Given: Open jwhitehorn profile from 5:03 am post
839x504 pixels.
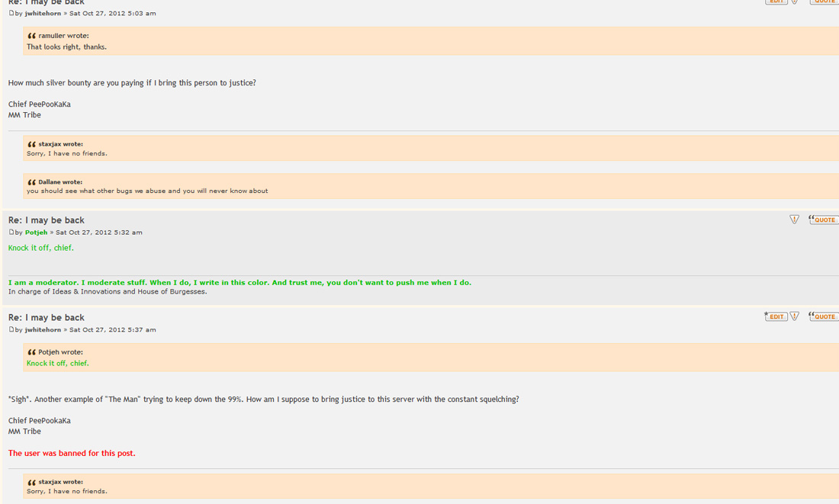Looking at the screenshot, I should click(43, 14).
